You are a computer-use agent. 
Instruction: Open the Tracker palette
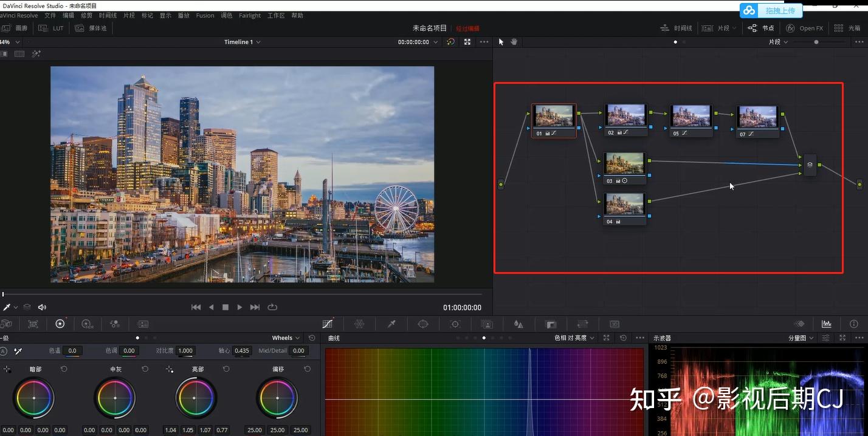click(455, 324)
